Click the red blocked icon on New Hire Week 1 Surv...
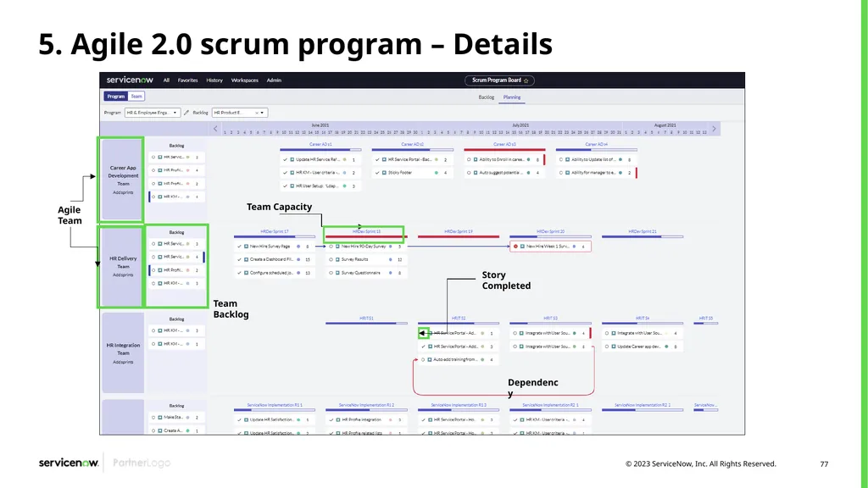Image resolution: width=868 pixels, height=488 pixels. point(515,247)
